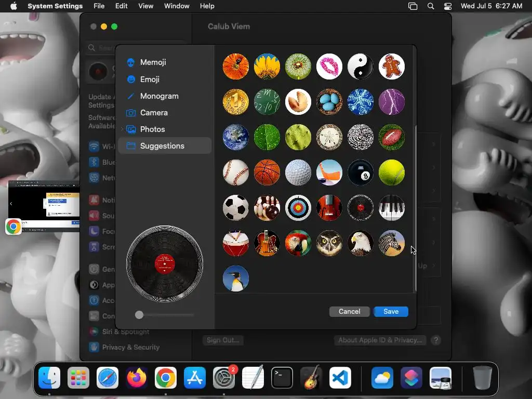Pick the blue snowflake crystal picture
This screenshot has width=532, height=399.
point(361,102)
